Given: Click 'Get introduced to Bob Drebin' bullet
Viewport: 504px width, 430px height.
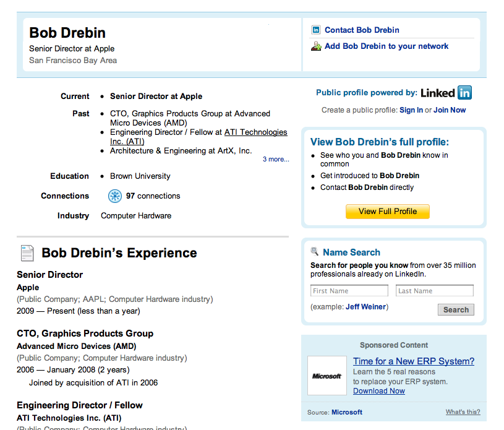Looking at the screenshot, I should tap(370, 176).
